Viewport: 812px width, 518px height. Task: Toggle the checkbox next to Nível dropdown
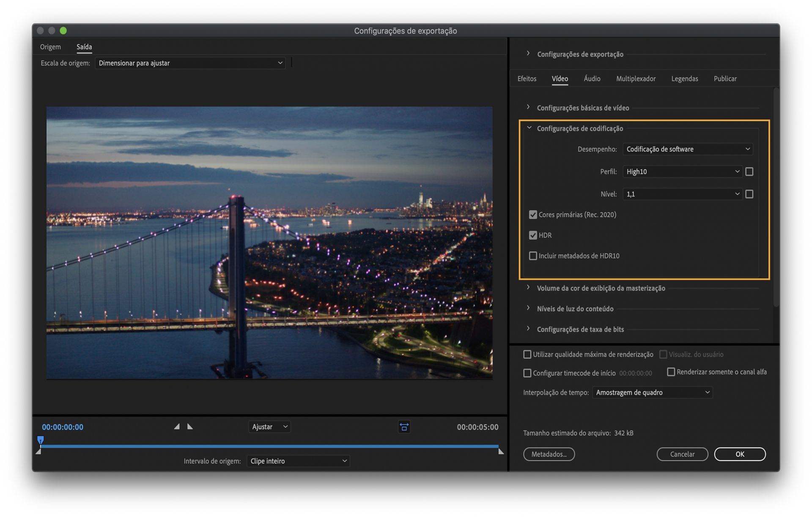tap(749, 194)
